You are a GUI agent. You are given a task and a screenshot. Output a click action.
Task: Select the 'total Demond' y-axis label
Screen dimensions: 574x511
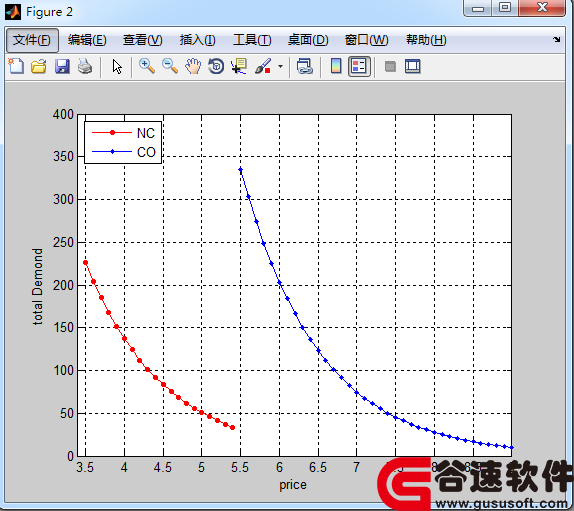37,287
